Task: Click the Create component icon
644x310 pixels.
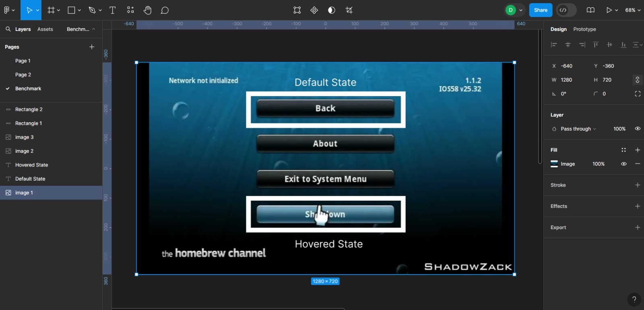Action: [x=314, y=10]
